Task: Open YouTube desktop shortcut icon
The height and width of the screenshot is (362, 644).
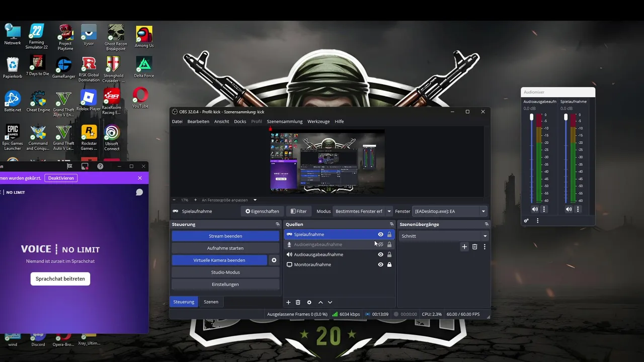Action: [140, 98]
